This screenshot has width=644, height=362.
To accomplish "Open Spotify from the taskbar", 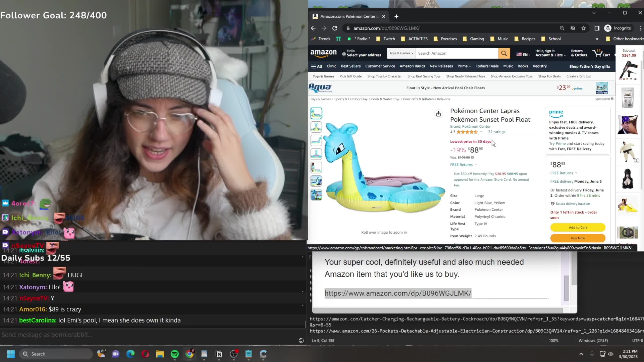I will tap(175, 354).
